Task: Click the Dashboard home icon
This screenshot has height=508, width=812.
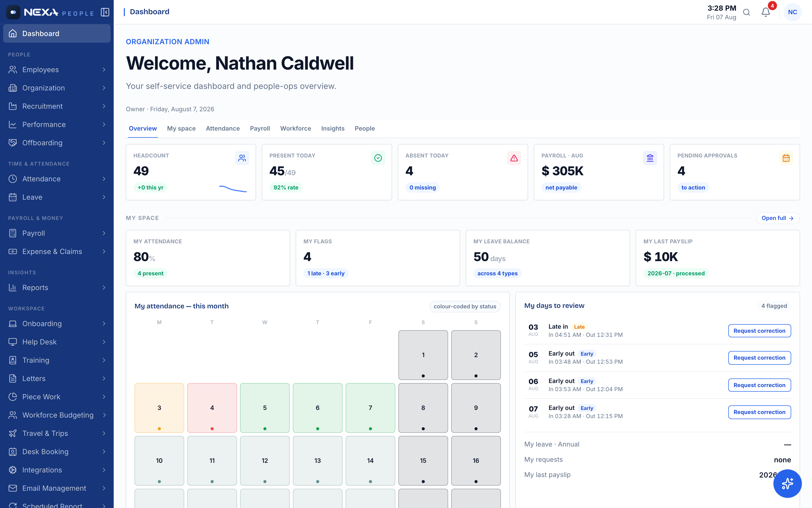Action: (13, 33)
